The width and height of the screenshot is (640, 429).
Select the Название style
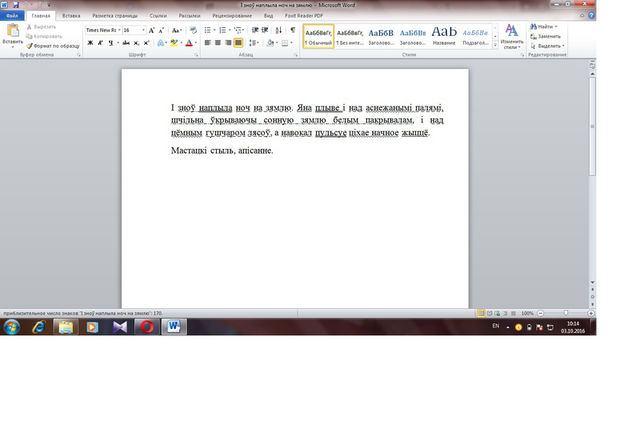tap(444, 36)
